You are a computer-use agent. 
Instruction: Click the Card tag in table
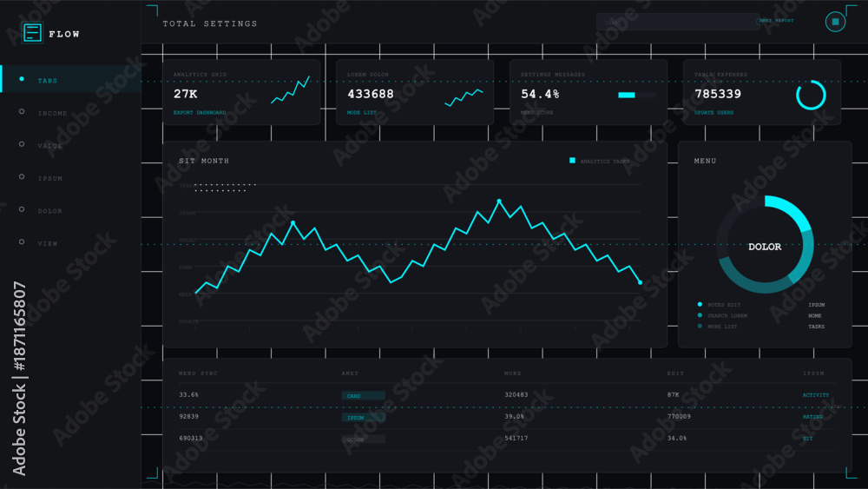pyautogui.click(x=363, y=395)
